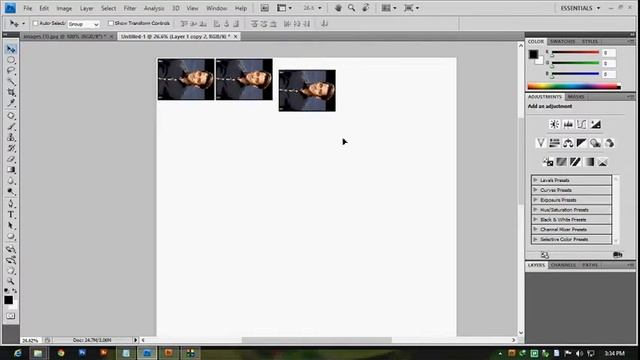Switch to the images jpg document tab
Screen dimensions: 640x360
(68, 36)
